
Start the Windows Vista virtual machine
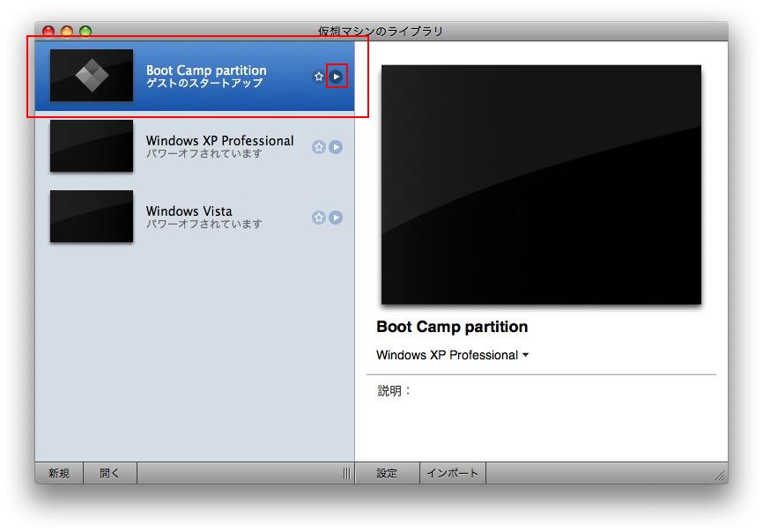336,218
